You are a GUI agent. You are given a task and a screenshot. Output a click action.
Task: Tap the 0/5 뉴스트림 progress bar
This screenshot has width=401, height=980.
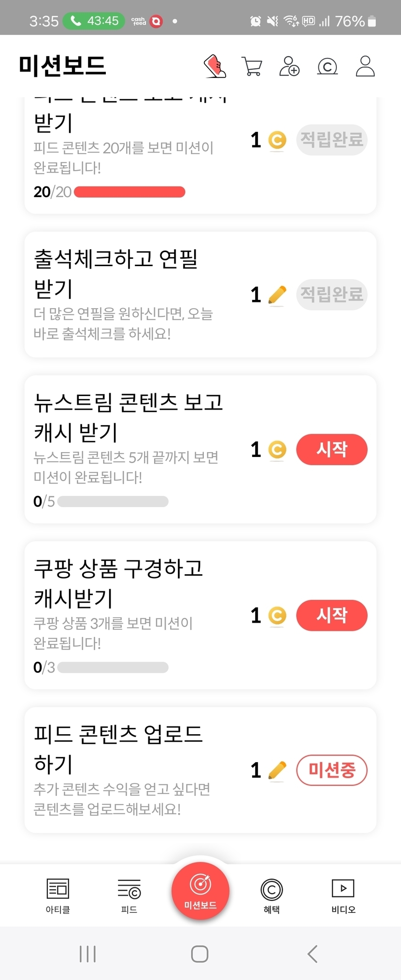(113, 502)
